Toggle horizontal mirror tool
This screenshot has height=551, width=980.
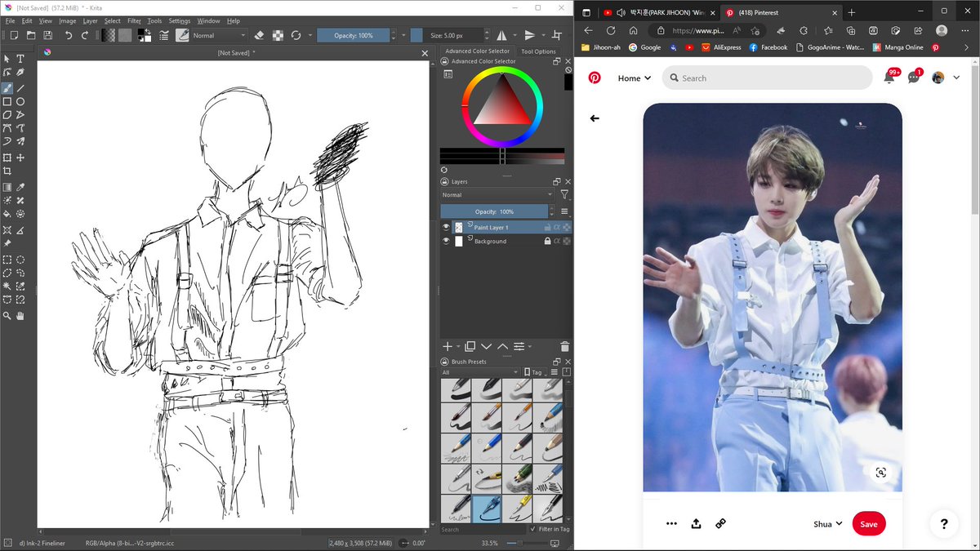click(501, 35)
